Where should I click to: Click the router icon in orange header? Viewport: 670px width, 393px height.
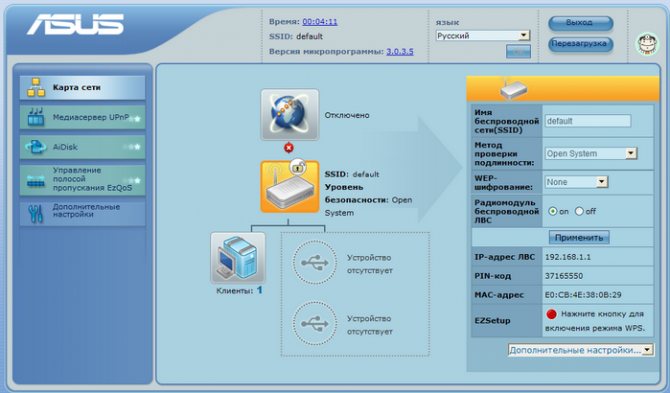(x=513, y=89)
